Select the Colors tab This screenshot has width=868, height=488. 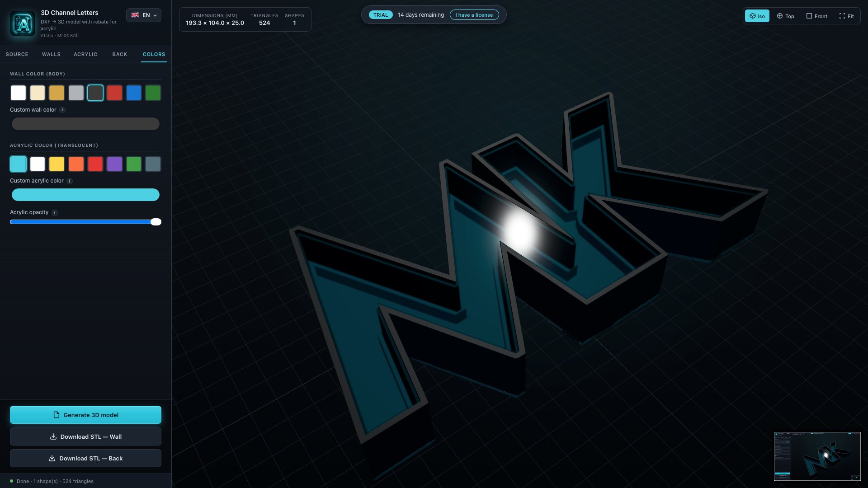(x=154, y=54)
